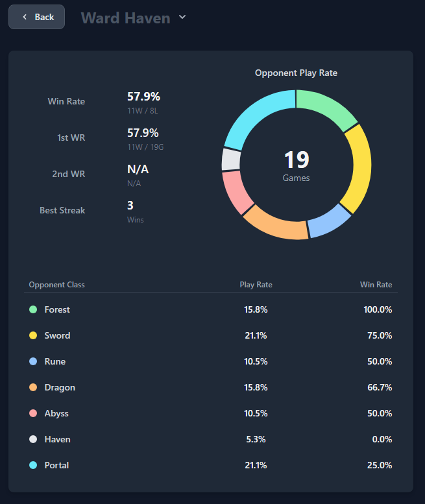Open the Ward Haven deck dropdown

(133, 18)
